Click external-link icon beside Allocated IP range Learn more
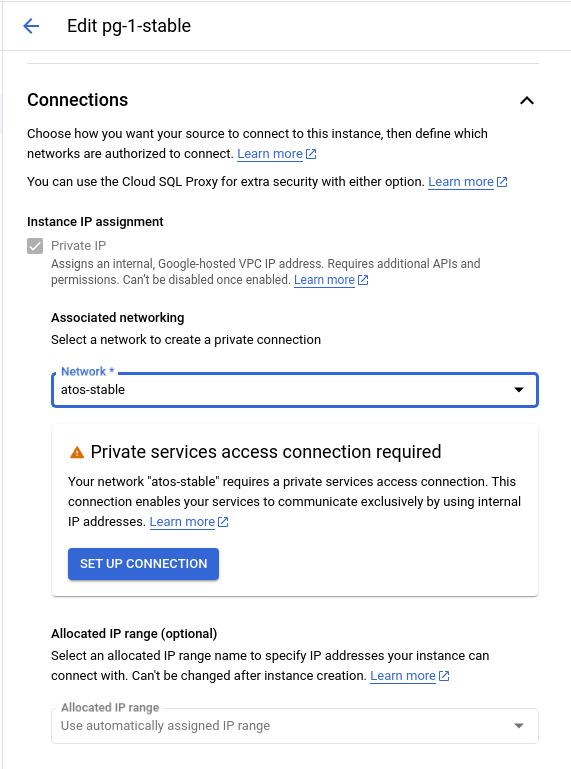Image resolution: width=571 pixels, height=769 pixels. (444, 676)
